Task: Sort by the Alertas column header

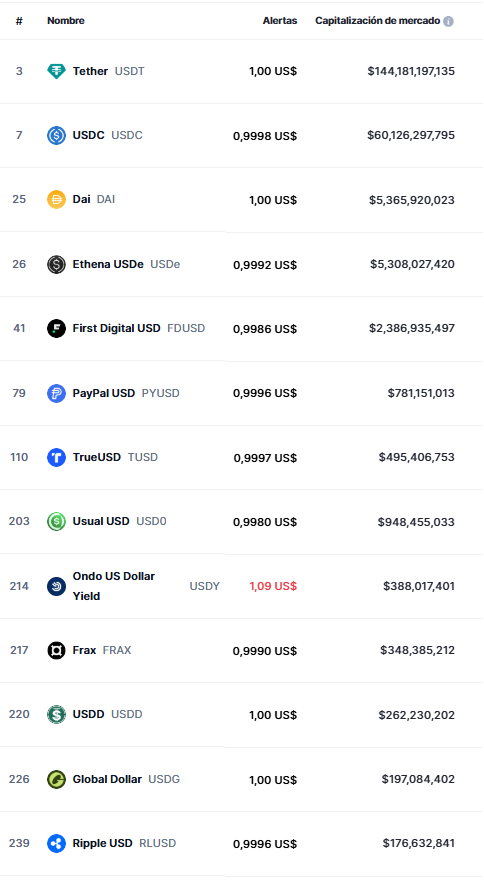Action: click(279, 20)
